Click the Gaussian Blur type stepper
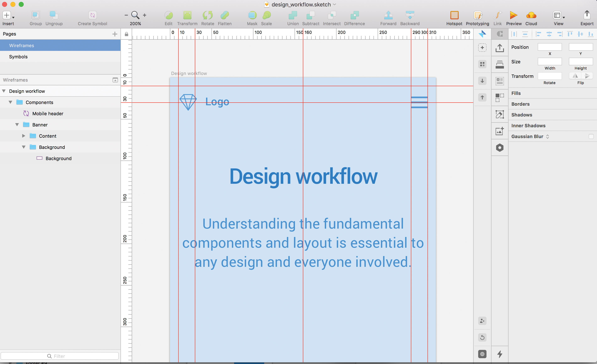The width and height of the screenshot is (597, 364). 548,137
